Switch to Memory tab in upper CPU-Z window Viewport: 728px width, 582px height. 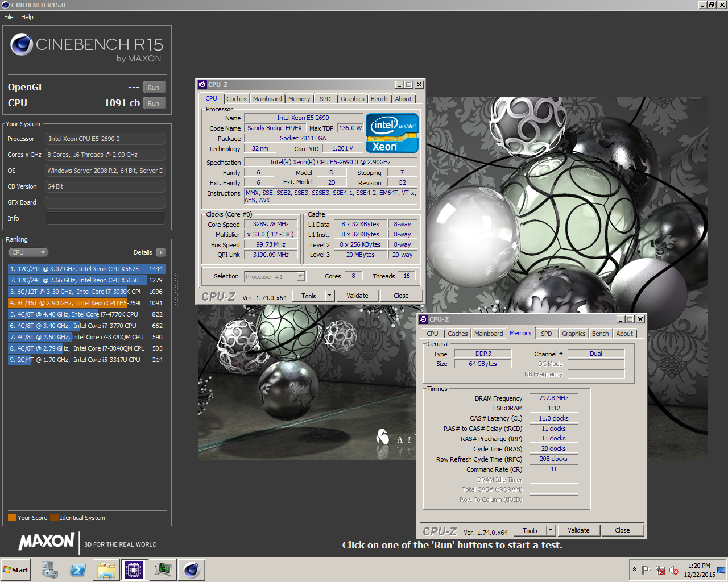[x=299, y=99]
